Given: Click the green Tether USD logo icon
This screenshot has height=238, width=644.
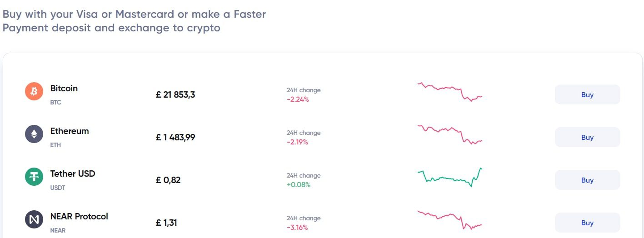Looking at the screenshot, I should 34,177.
